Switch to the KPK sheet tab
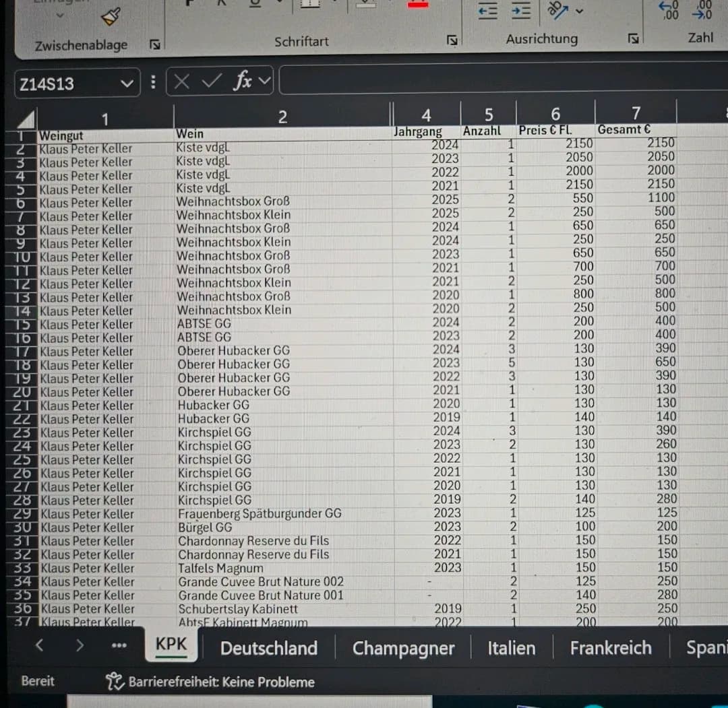 coord(171,644)
